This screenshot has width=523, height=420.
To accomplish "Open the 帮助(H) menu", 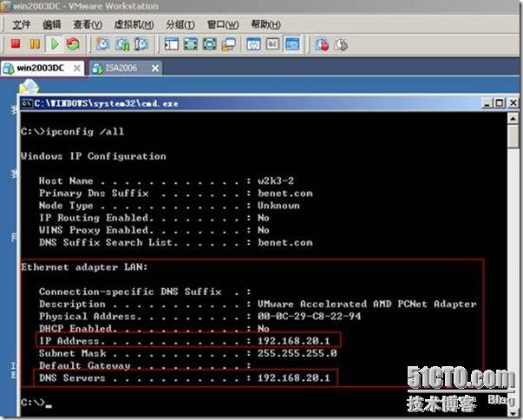I will [265, 24].
